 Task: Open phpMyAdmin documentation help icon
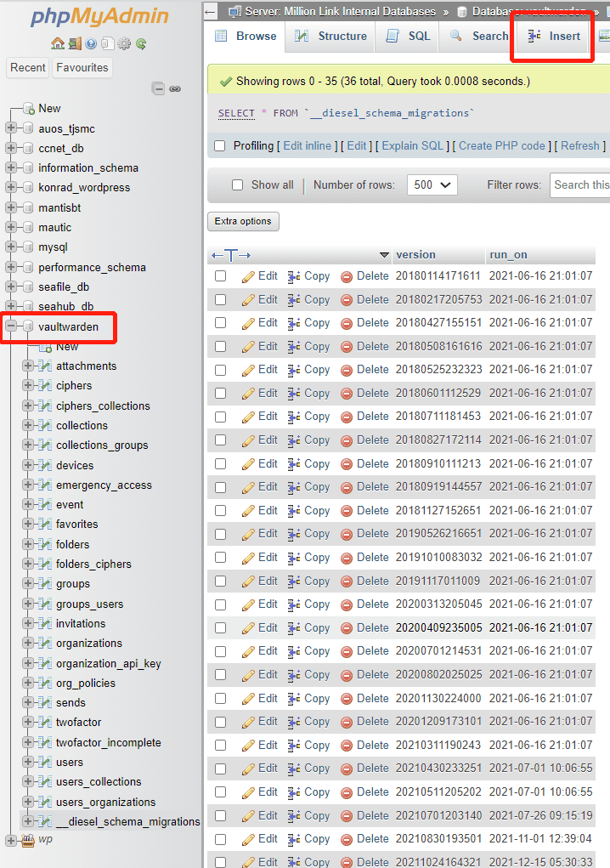[92, 43]
